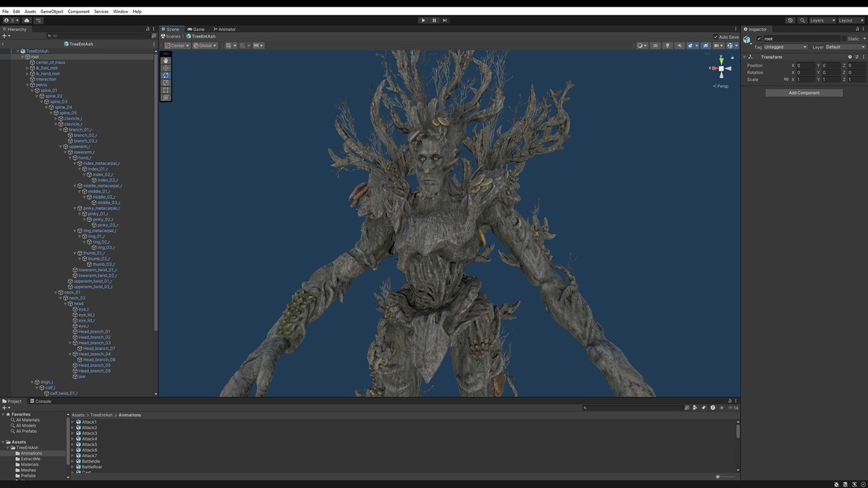868x488 pixels.
Task: Select the Rotate tool in Scene toolbar
Action: tap(166, 75)
